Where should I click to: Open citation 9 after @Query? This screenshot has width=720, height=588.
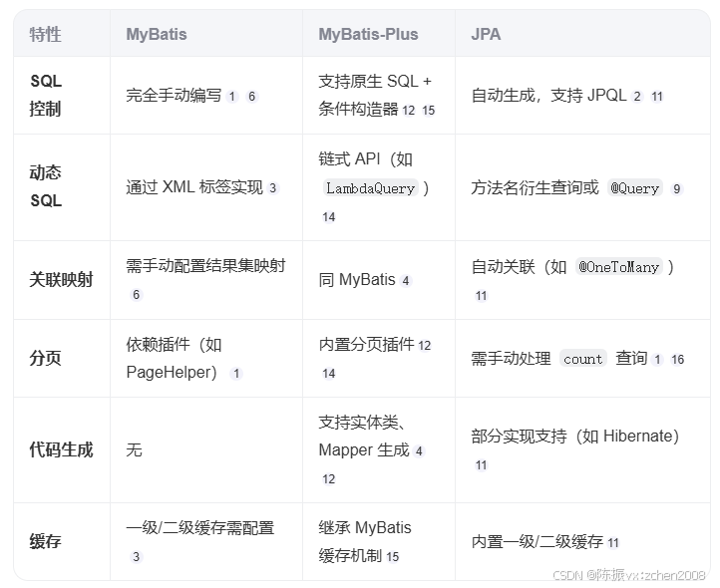tap(676, 188)
